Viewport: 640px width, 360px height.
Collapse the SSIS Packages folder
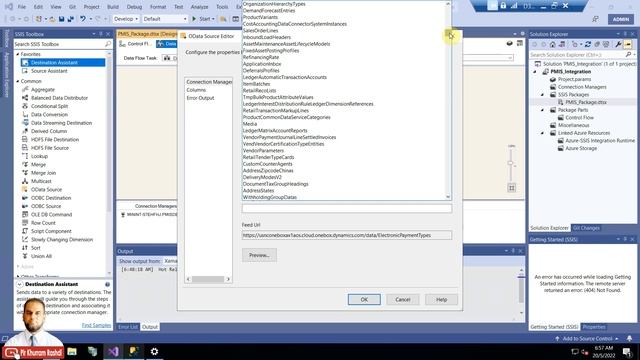542,95
